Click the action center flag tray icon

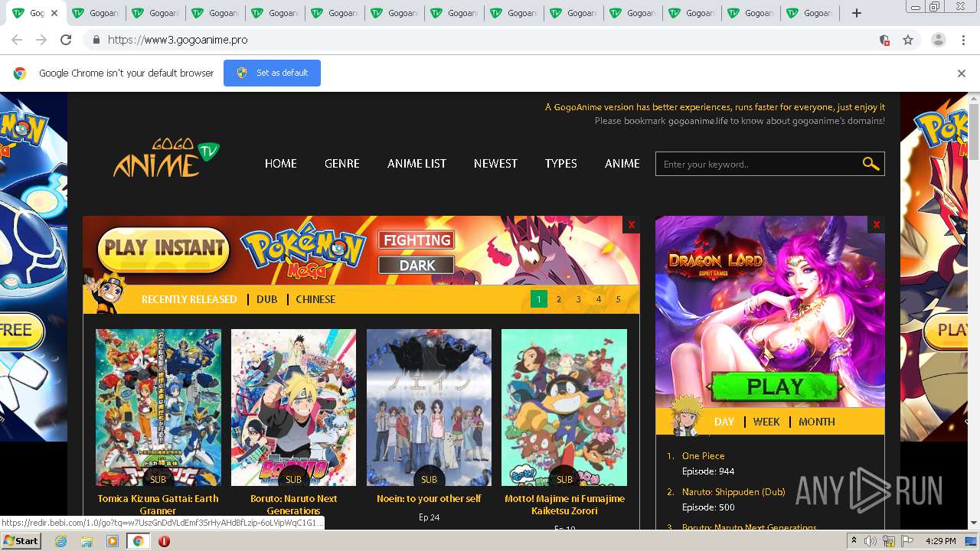click(x=908, y=541)
